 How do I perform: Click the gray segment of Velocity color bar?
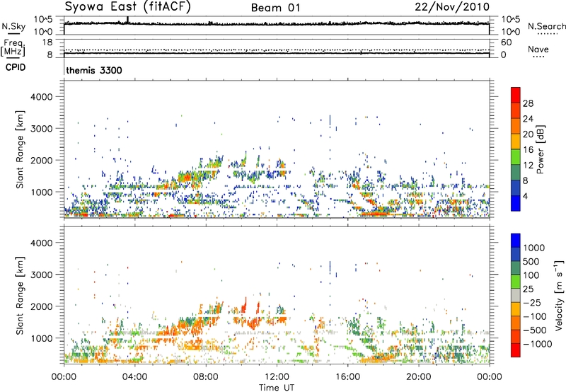(516, 295)
